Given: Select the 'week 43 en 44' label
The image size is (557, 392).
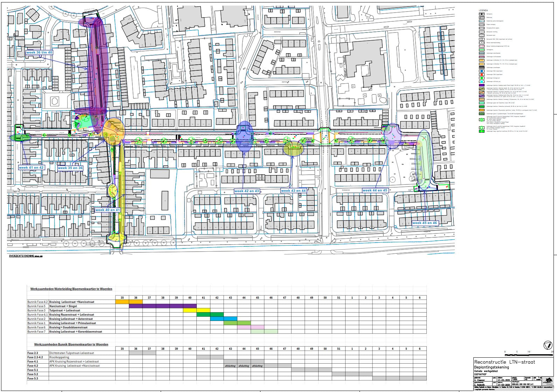Looking at the screenshot, I should [x=293, y=191].
